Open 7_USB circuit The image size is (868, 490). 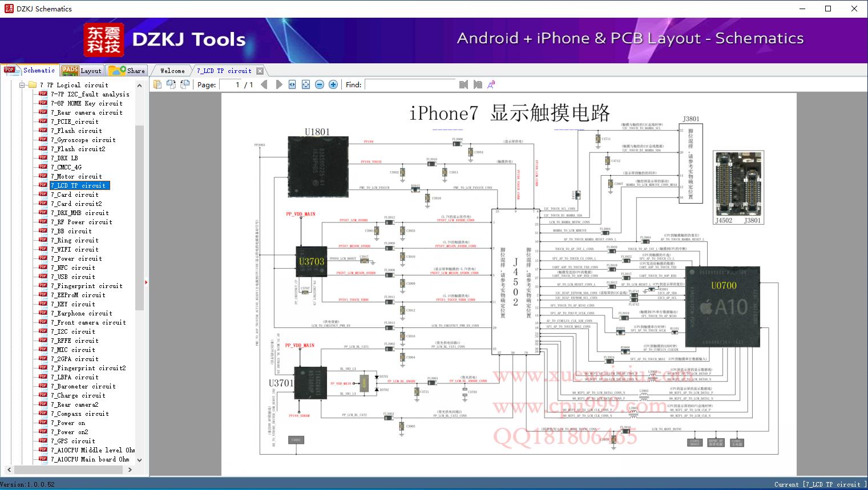(72, 277)
